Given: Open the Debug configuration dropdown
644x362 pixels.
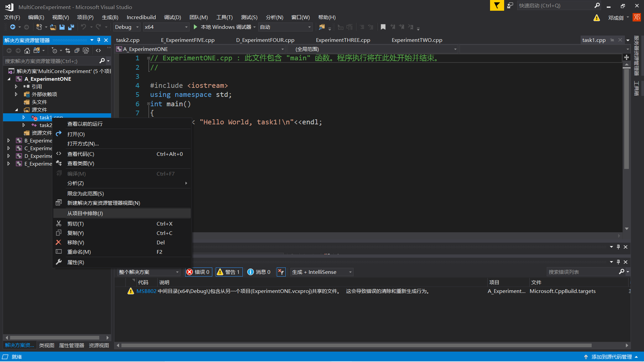Looking at the screenshot, I should (x=127, y=27).
